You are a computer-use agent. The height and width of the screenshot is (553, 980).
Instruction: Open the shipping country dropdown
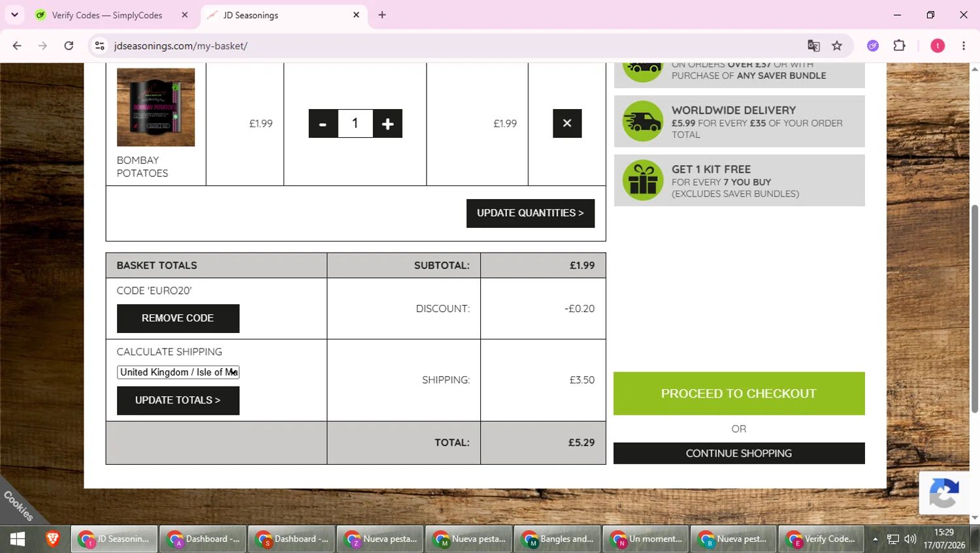tap(178, 372)
